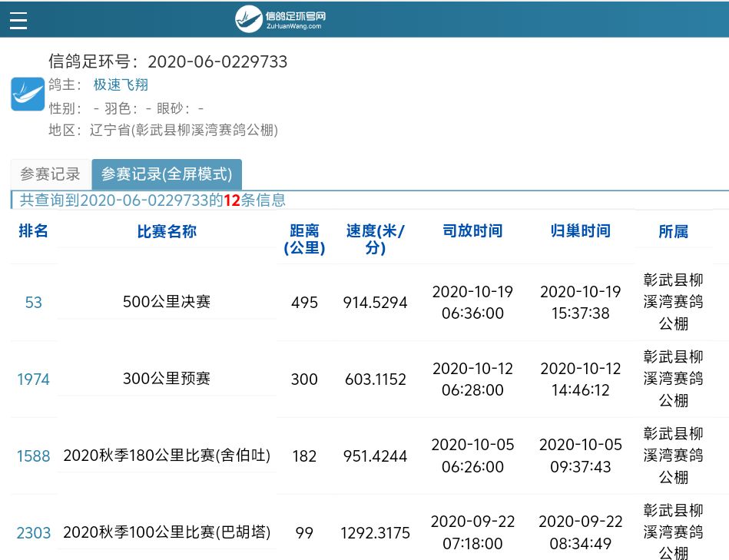Open owner link 极速飞翔
This screenshot has width=729, height=560.
[121, 84]
